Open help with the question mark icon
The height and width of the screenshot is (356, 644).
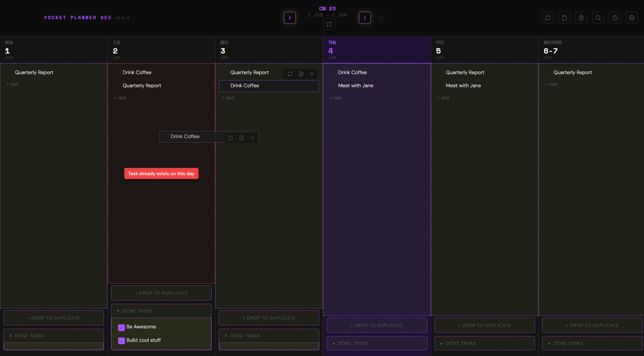tap(615, 18)
